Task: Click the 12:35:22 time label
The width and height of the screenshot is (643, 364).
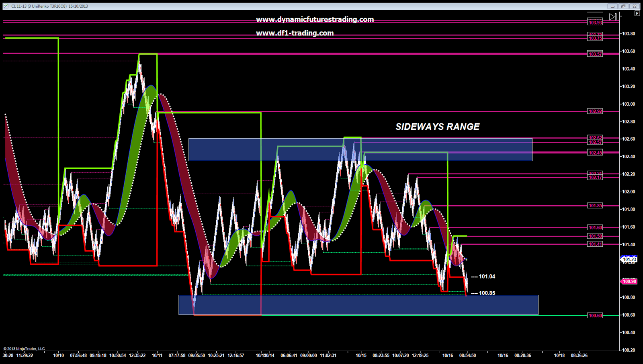Action: point(137,356)
